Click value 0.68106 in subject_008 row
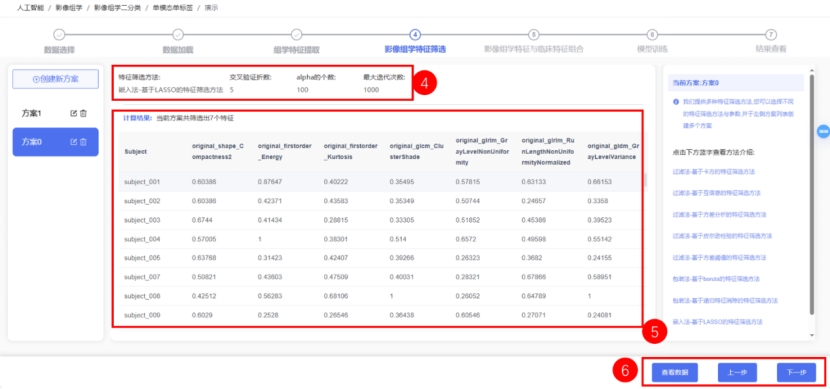Screen dimensions: 830x389 336,296
